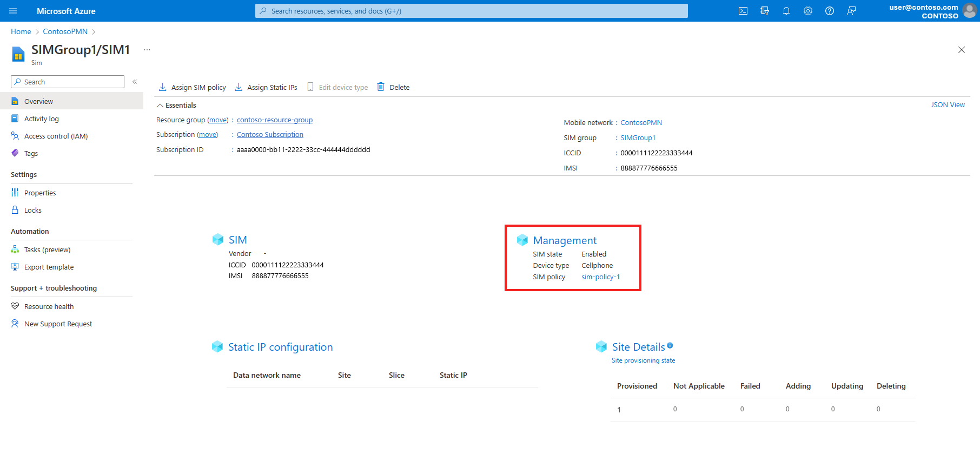Screen dimensions: 980x453
Task: Open the feedback icon in header
Action: point(851,11)
